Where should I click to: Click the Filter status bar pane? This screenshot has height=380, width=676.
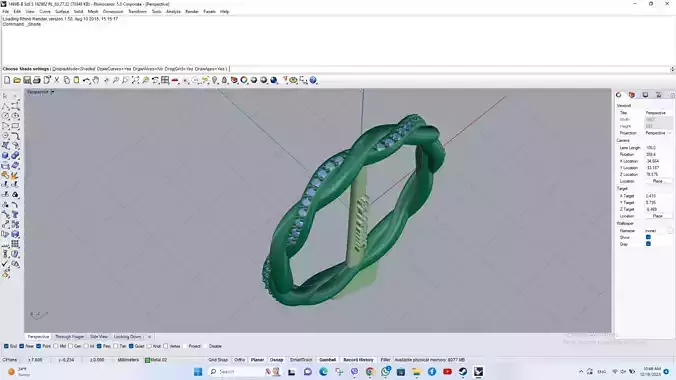[385, 360]
